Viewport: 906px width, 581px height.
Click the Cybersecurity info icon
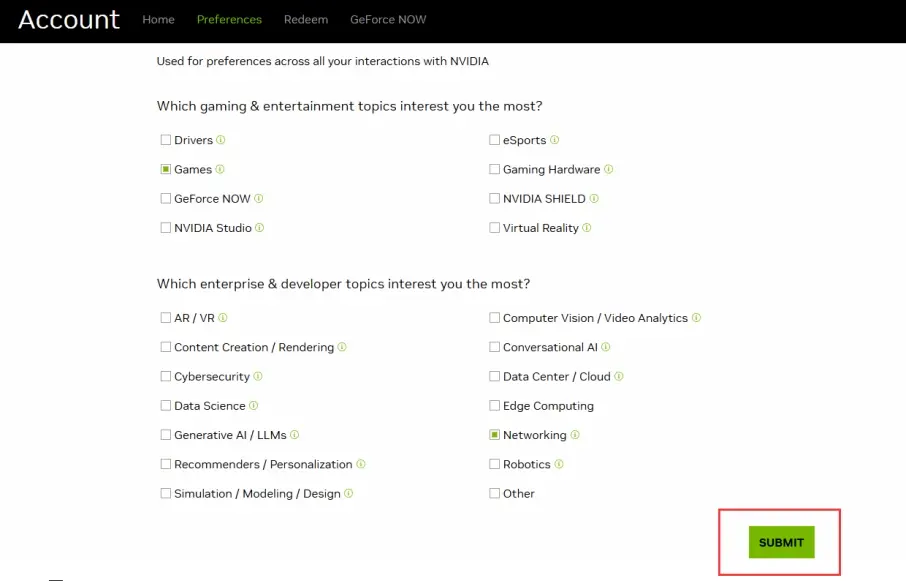258,377
